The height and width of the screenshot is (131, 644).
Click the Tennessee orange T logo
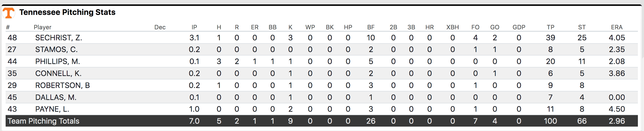click(9, 13)
